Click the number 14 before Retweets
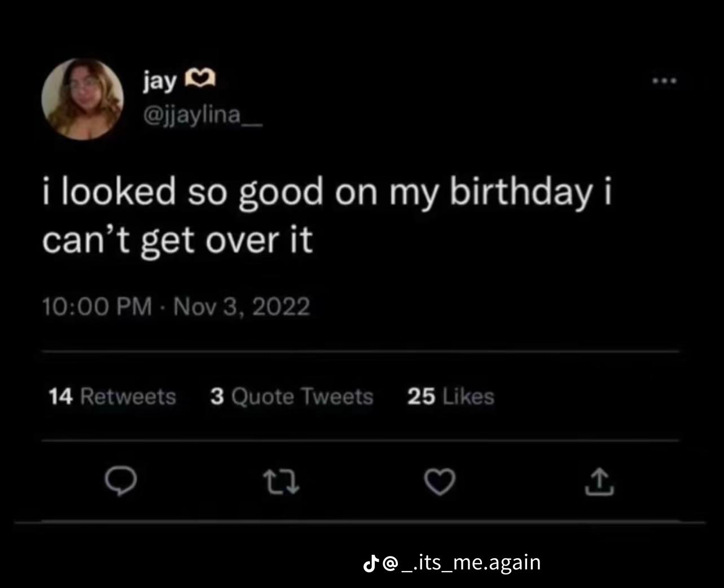 click(x=60, y=396)
